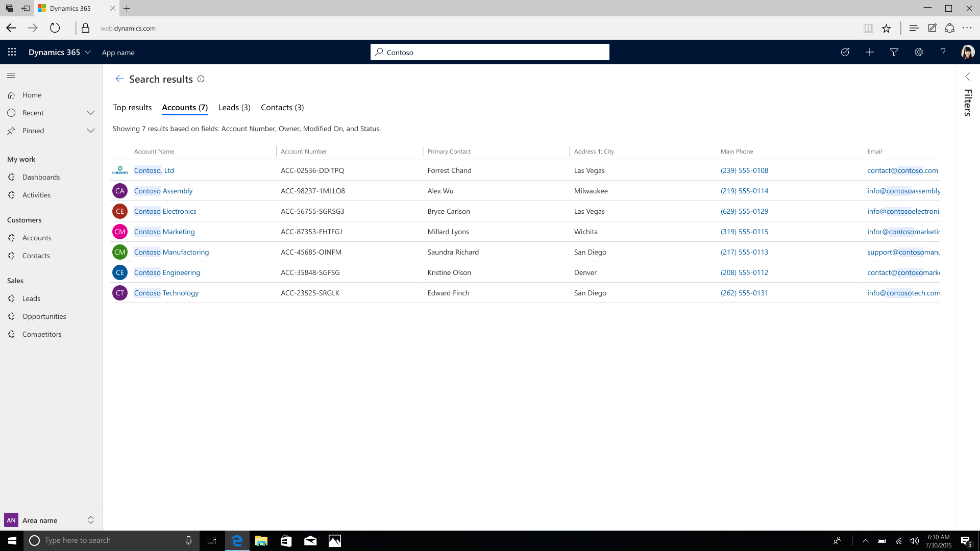The height and width of the screenshot is (551, 980).
Task: Toggle the Top results view
Action: pyautogui.click(x=132, y=107)
